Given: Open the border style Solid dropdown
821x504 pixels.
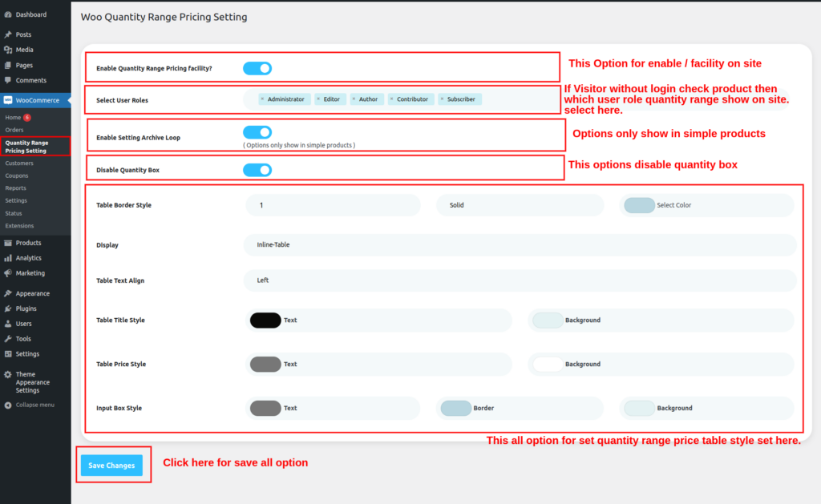Looking at the screenshot, I should click(520, 205).
